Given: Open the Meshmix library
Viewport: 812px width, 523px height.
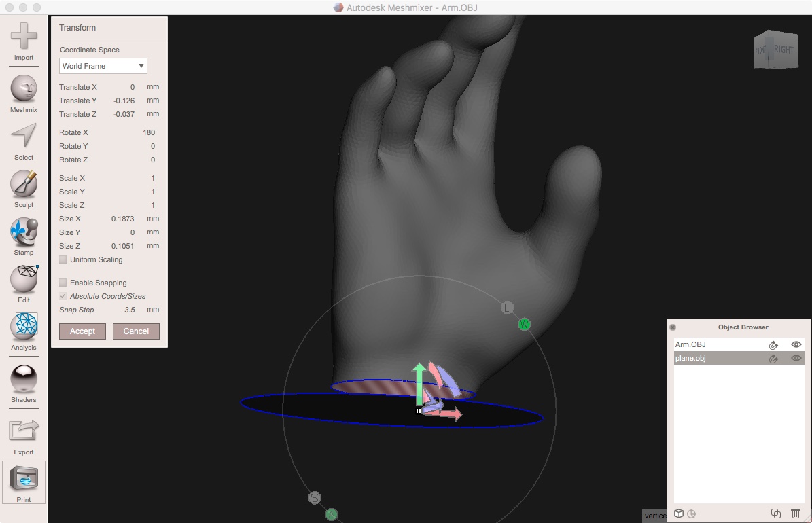Looking at the screenshot, I should point(24,94).
